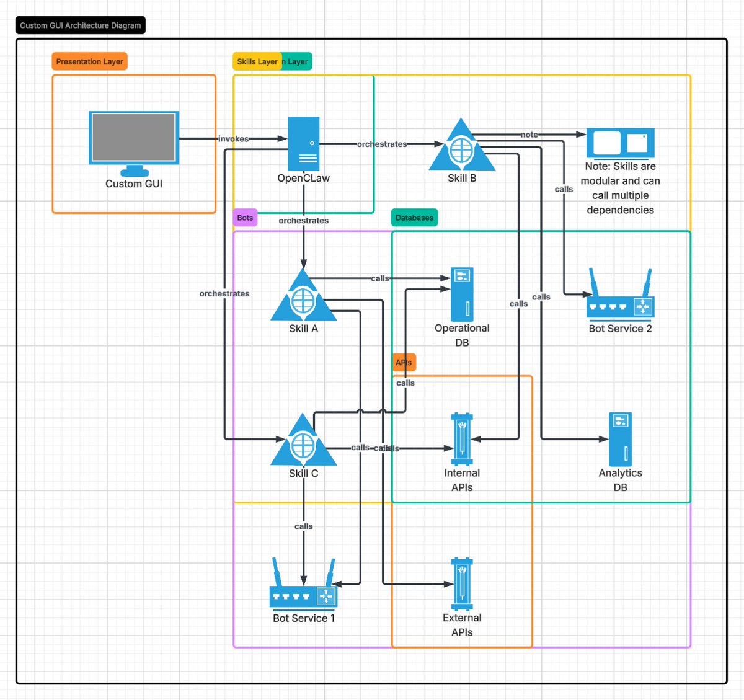
Task: Click 'calls' label between Skill A and Operational DB
Action: (x=380, y=278)
